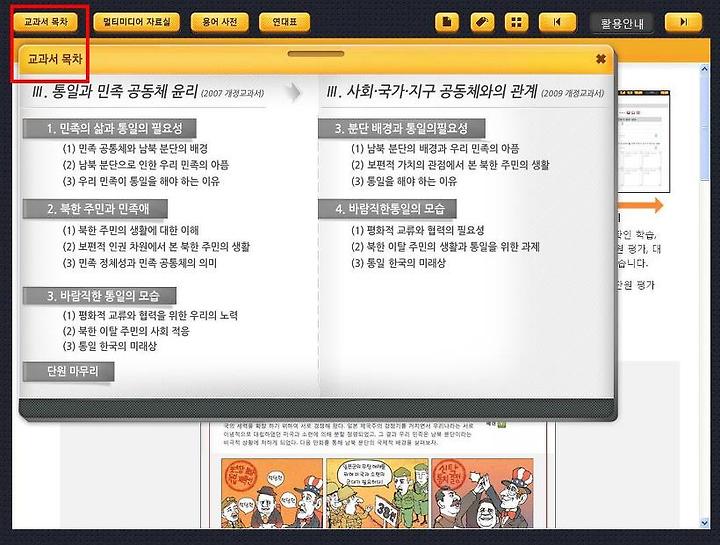
Task: Open (1) 민족 공동체와 남북 분단의 배경
Action: tap(135, 149)
